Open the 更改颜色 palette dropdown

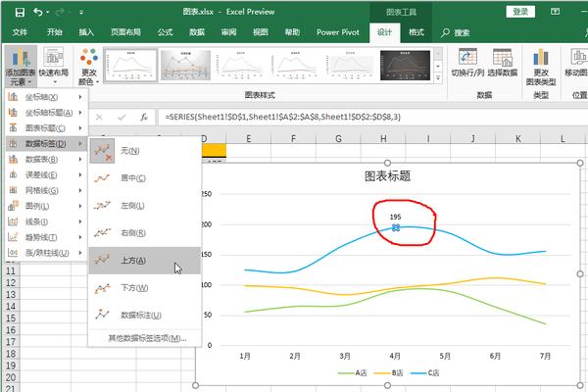[x=89, y=66]
